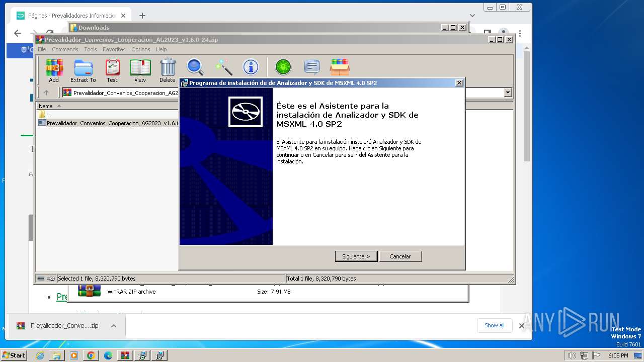This screenshot has height=362, width=644.
Task: Open Options menu in WinRAR
Action: click(x=141, y=49)
